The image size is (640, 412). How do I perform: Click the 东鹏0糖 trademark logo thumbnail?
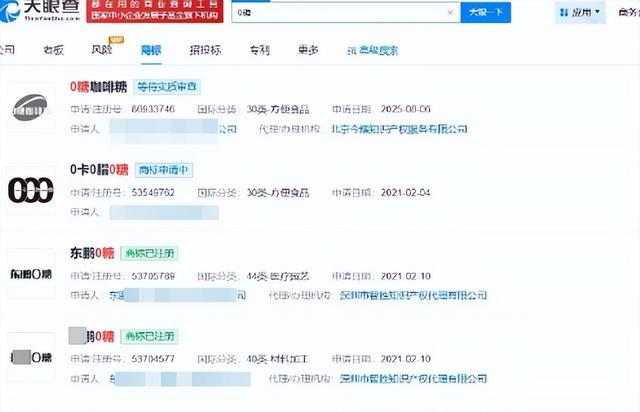tap(31, 274)
